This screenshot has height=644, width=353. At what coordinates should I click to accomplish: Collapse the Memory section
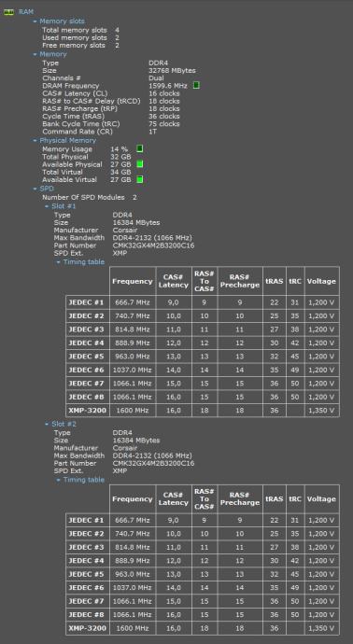click(x=35, y=54)
